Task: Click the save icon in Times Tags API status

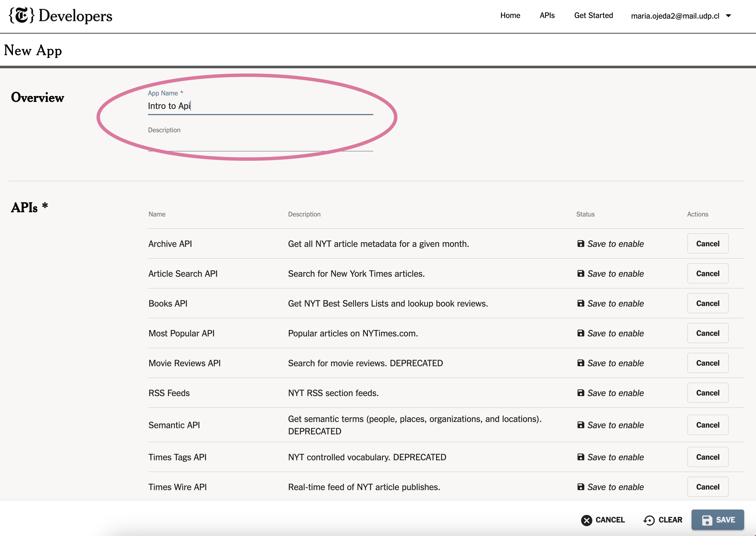Action: (x=581, y=457)
